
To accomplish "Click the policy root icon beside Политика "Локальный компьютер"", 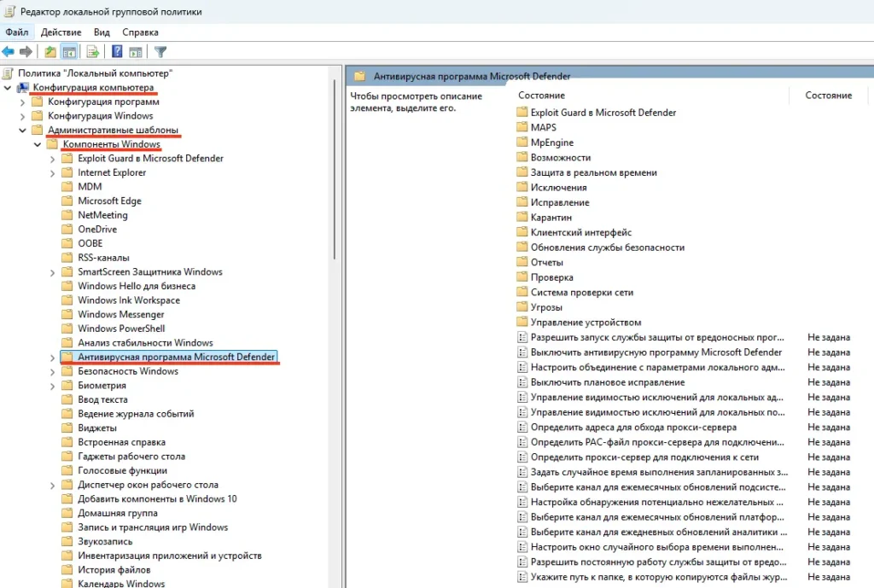I will click(x=8, y=73).
